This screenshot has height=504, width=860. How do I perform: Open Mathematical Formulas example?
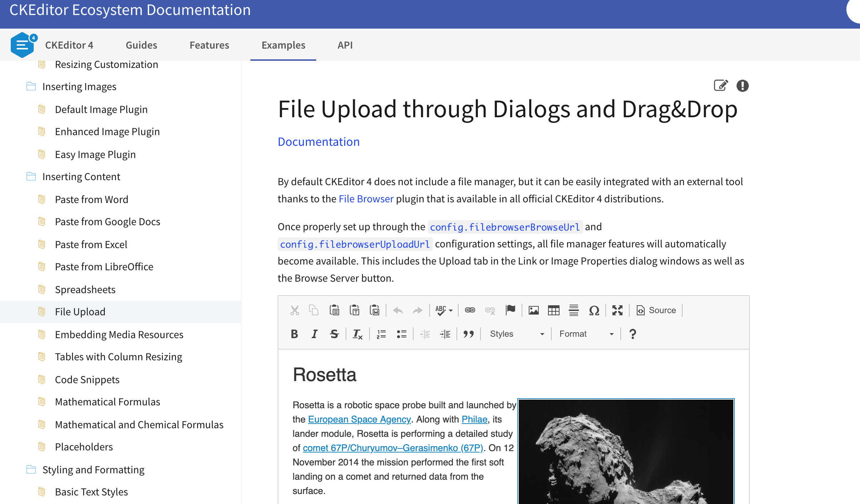(108, 402)
